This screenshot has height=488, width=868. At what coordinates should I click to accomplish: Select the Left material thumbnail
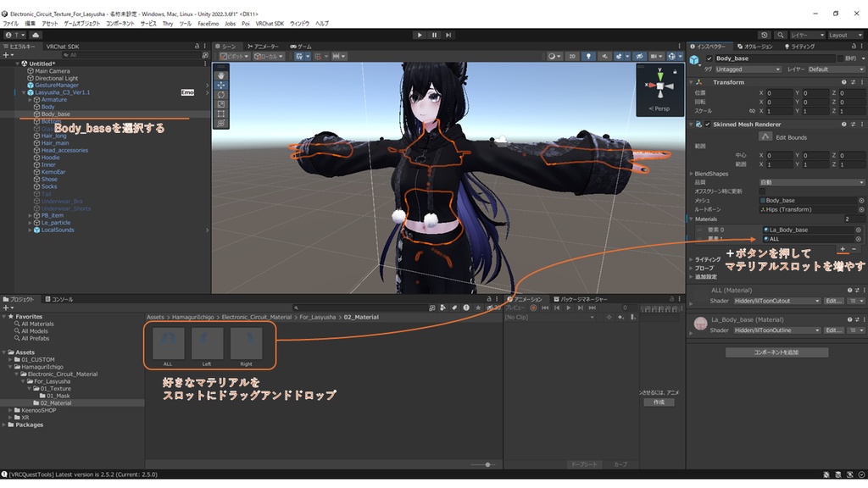pos(207,344)
